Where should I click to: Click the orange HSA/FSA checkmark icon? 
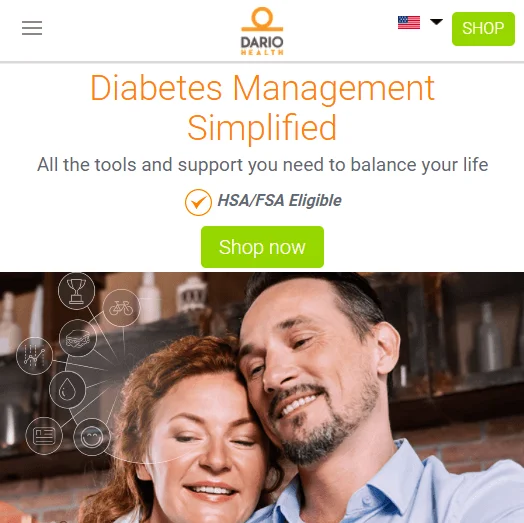pyautogui.click(x=198, y=202)
